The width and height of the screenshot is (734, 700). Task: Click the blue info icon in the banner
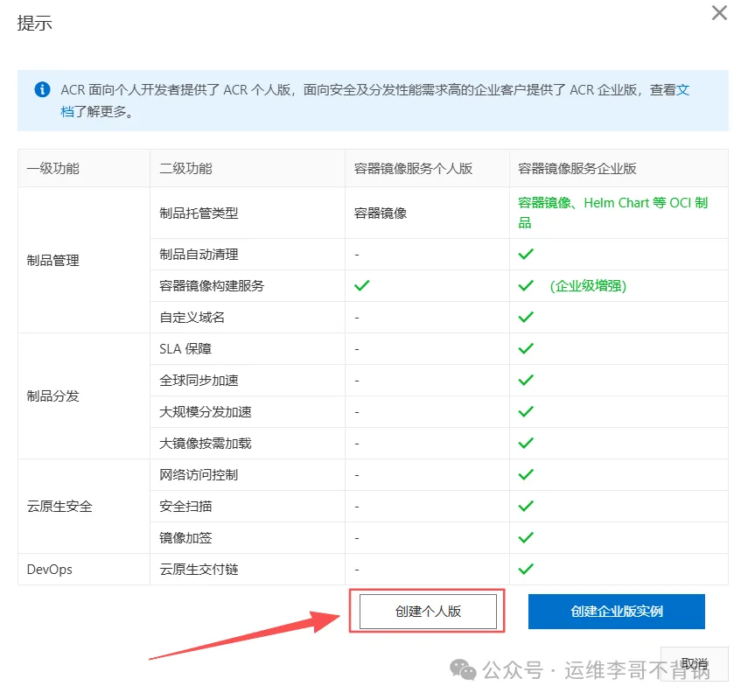[x=41, y=90]
